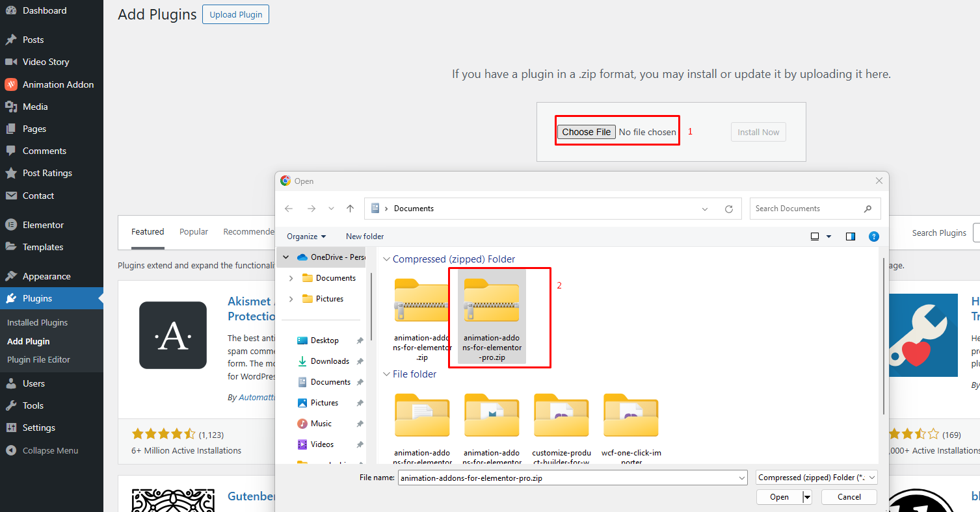Open the Open button split arrow
The image size is (980, 512).
point(807,497)
